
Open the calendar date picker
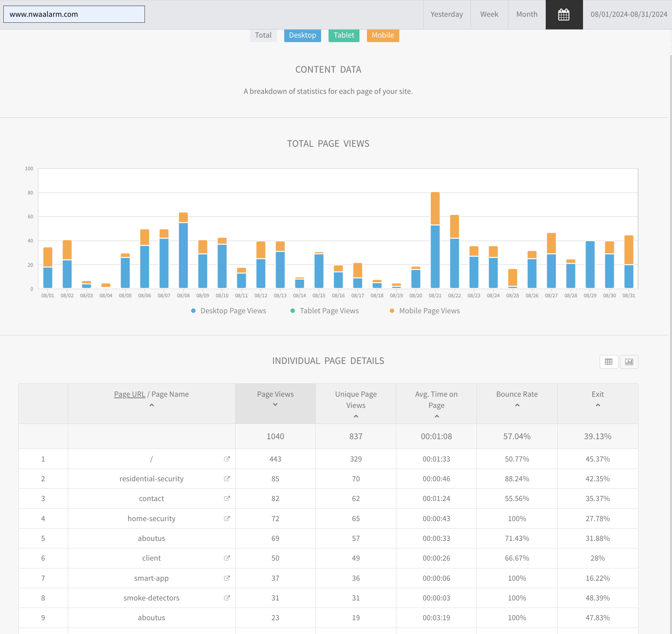pos(564,15)
